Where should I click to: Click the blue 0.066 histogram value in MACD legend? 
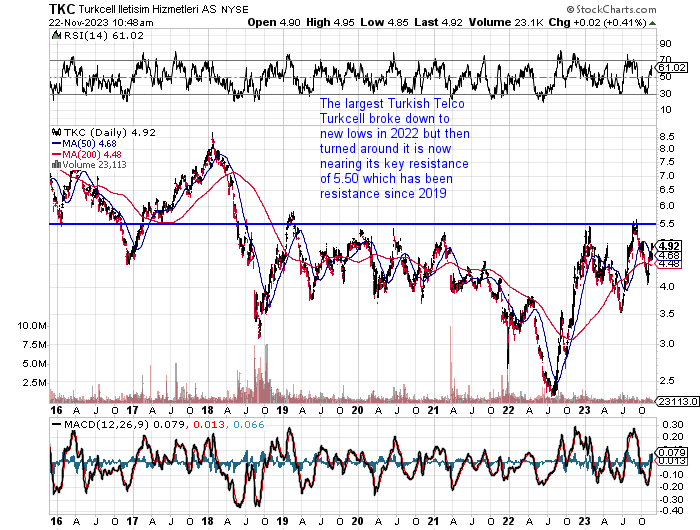249,425
